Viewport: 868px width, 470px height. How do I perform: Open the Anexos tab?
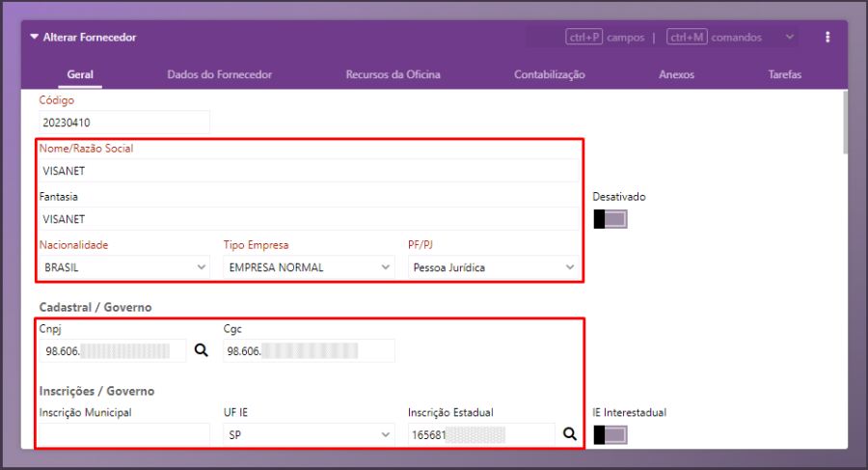tap(676, 74)
